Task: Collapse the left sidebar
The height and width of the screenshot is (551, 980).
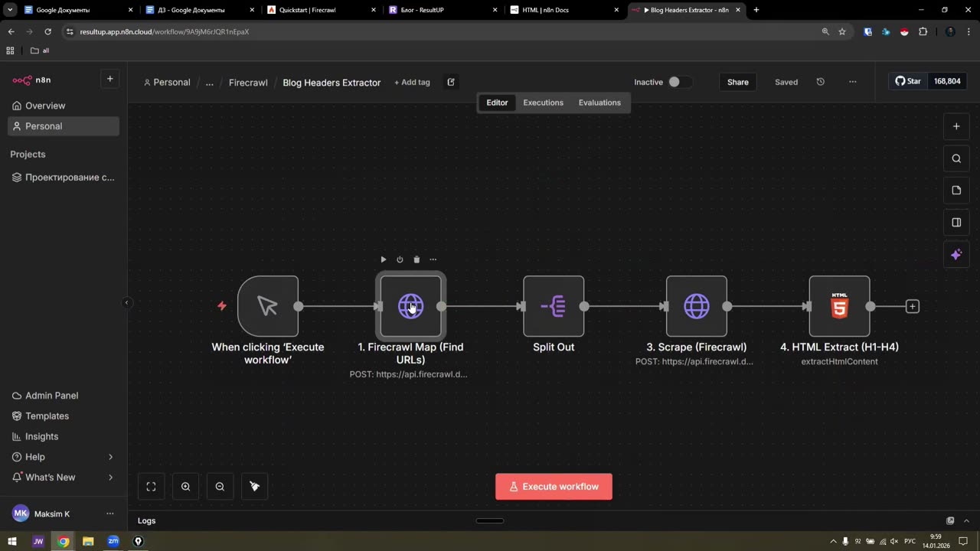Action: pos(127,303)
